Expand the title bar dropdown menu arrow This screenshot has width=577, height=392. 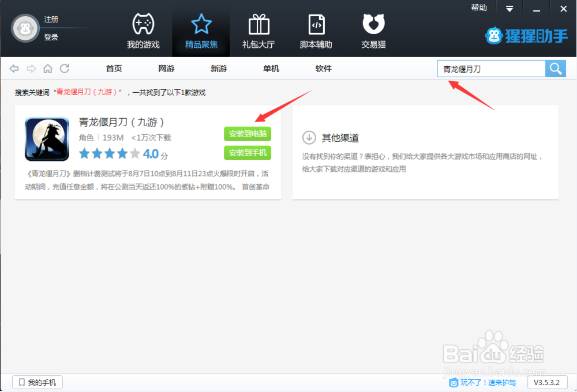509,9
